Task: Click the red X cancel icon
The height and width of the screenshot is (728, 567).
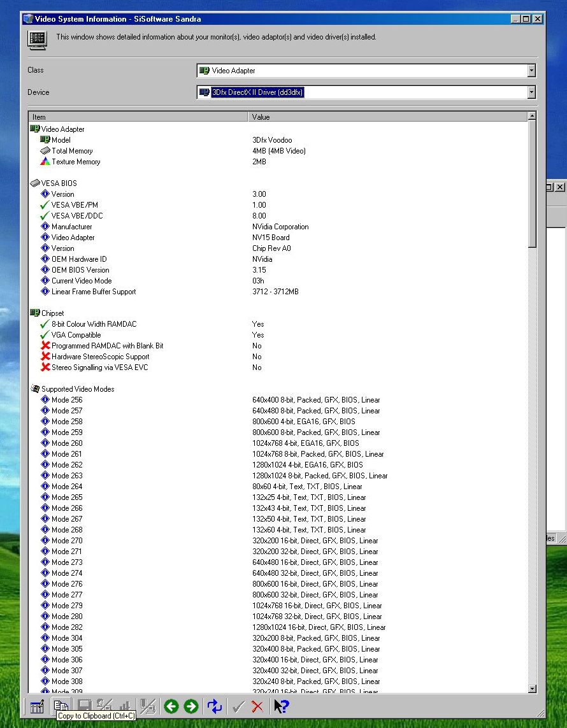Action: (x=257, y=706)
